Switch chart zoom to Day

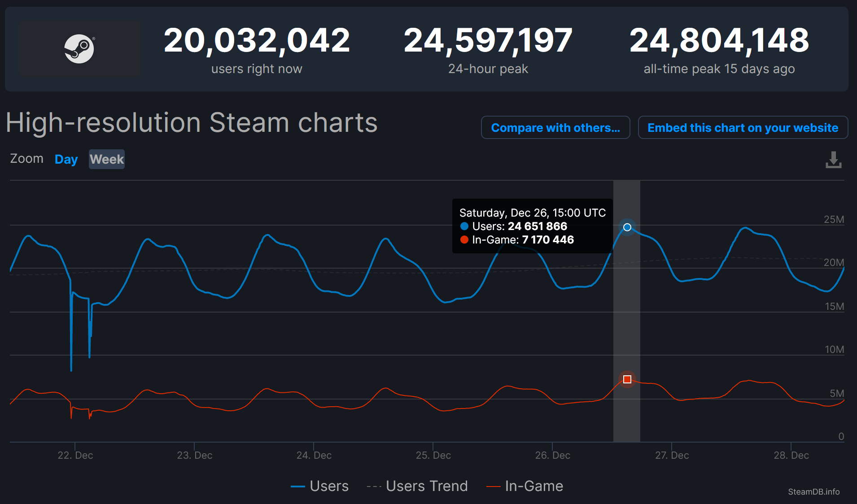pos(66,159)
